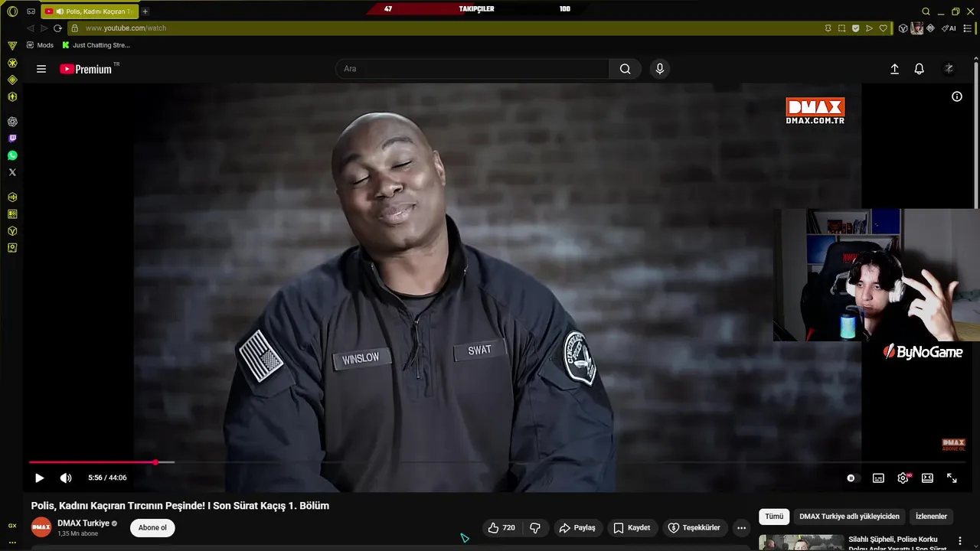Open a new browser tab with plus
Viewport: 980px width, 551px height.
click(145, 11)
